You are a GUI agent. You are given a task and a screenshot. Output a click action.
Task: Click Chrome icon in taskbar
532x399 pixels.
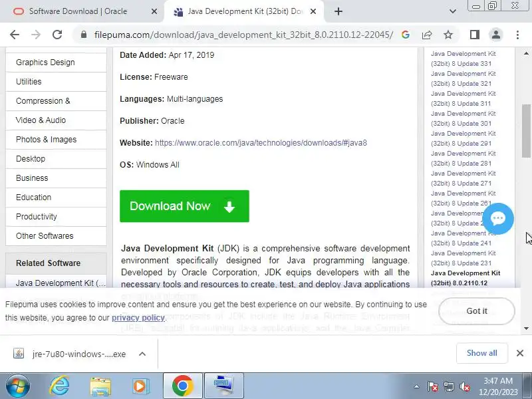[x=182, y=386]
